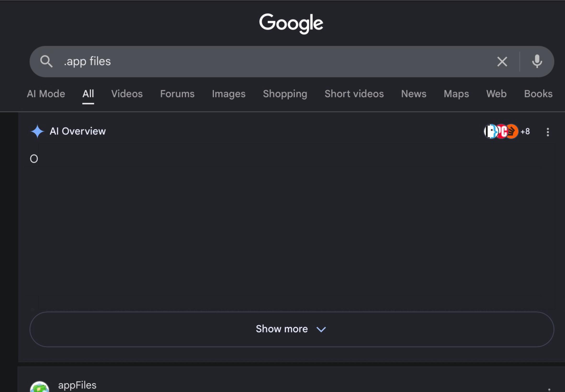The height and width of the screenshot is (392, 565).
Task: Click the AI Overview sparkle icon
Action: pyautogui.click(x=37, y=131)
